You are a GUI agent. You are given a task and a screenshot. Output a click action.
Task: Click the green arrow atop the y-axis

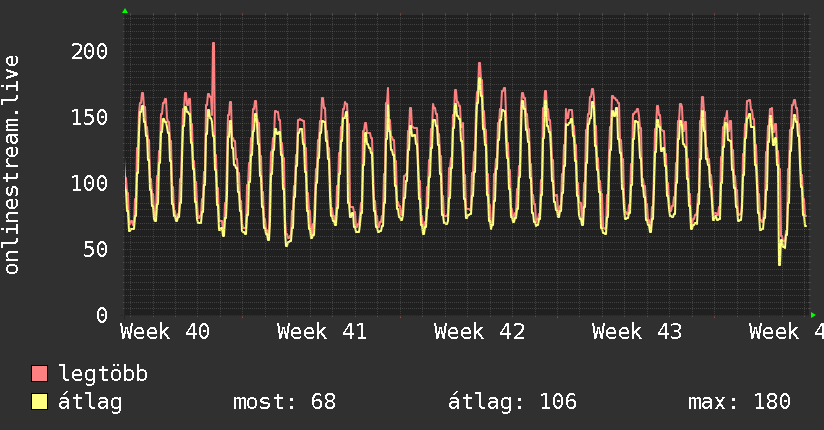[x=125, y=11]
